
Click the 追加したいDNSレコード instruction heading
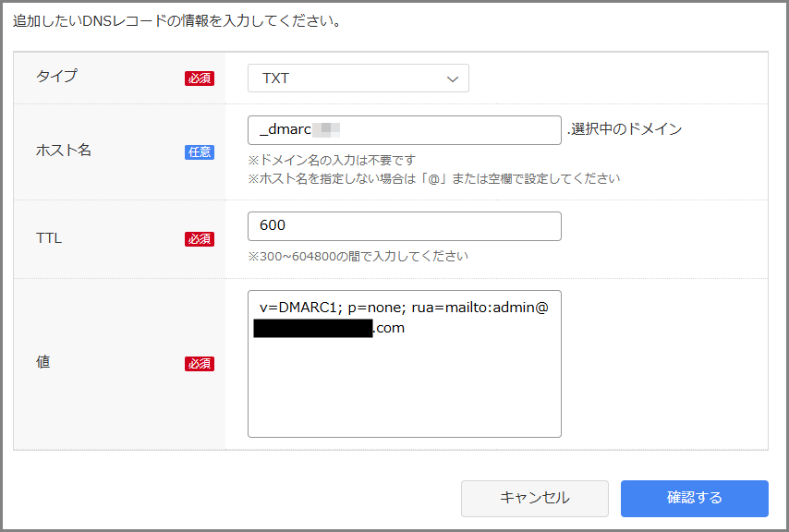pyautogui.click(x=176, y=20)
